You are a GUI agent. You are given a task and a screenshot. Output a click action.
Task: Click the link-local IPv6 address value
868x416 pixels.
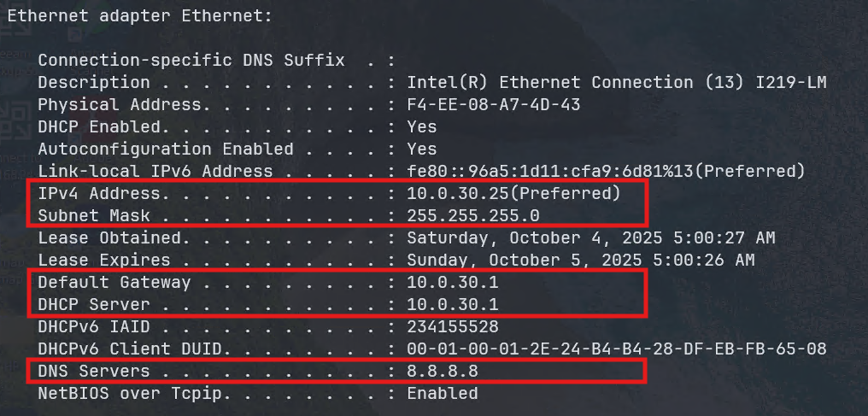(606, 172)
